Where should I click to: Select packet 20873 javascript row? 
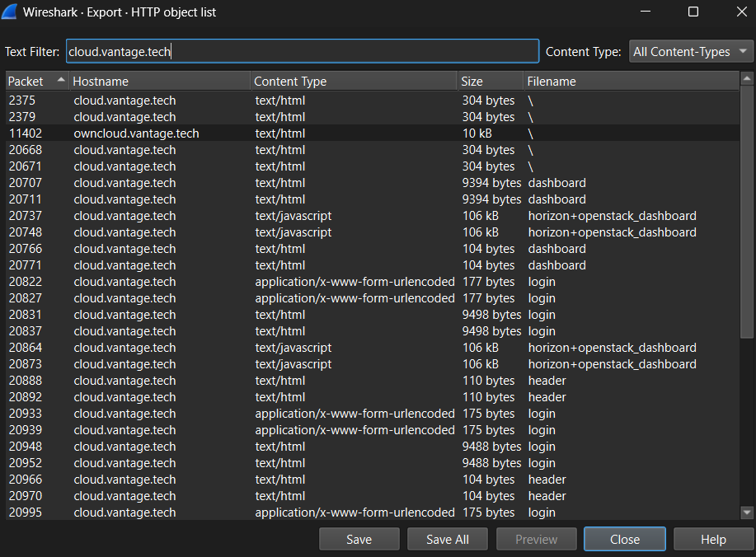click(x=372, y=364)
